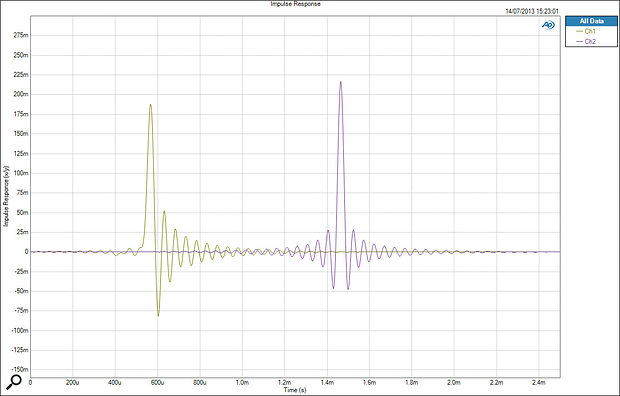The height and width of the screenshot is (396, 620).
Task: Select the Time (s) horizontal axis label
Action: (x=295, y=390)
